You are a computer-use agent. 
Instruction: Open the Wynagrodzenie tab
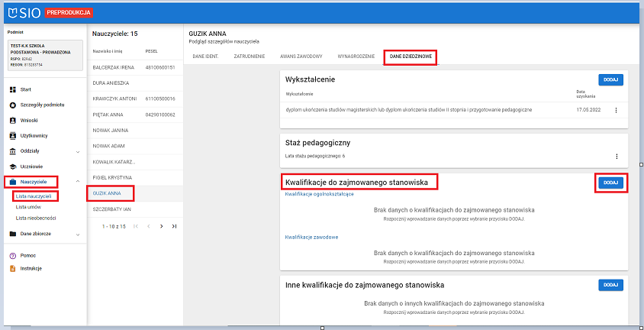pos(356,57)
